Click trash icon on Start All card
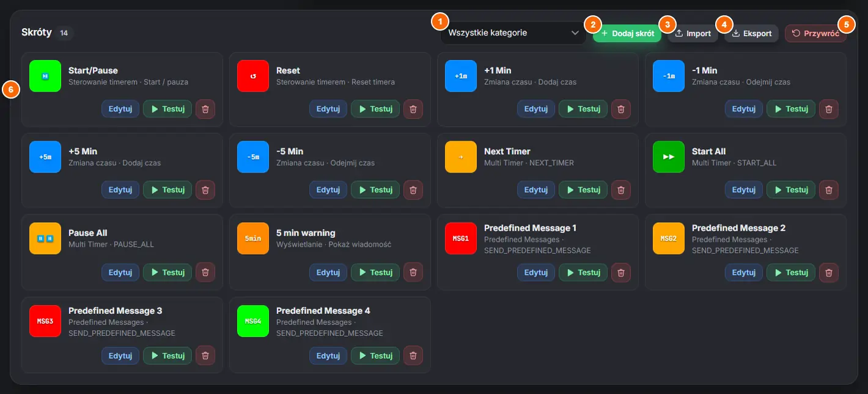The image size is (868, 394). tap(829, 190)
